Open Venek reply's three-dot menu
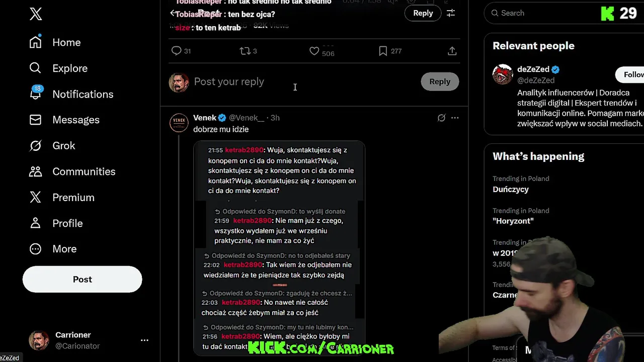Screen dimensions: 644x362 [x=455, y=118]
